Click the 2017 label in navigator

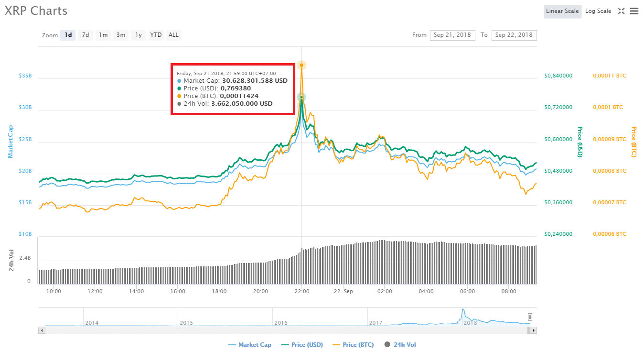tap(376, 323)
